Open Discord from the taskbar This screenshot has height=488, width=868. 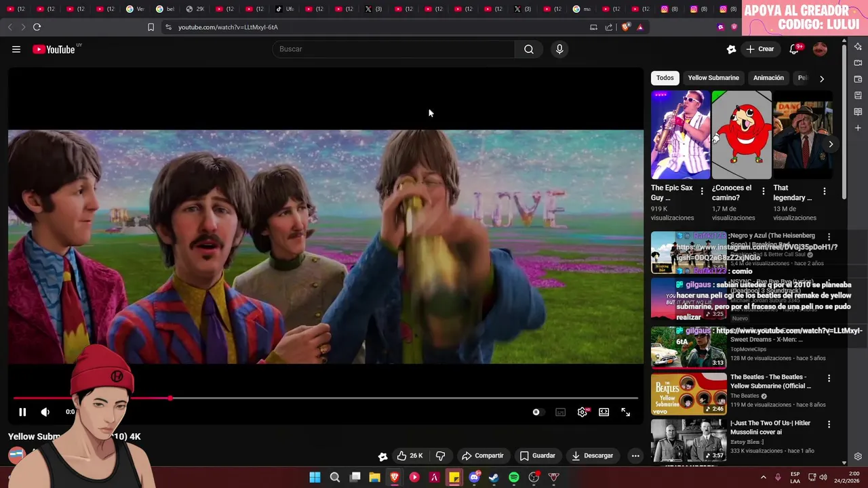coord(474,477)
